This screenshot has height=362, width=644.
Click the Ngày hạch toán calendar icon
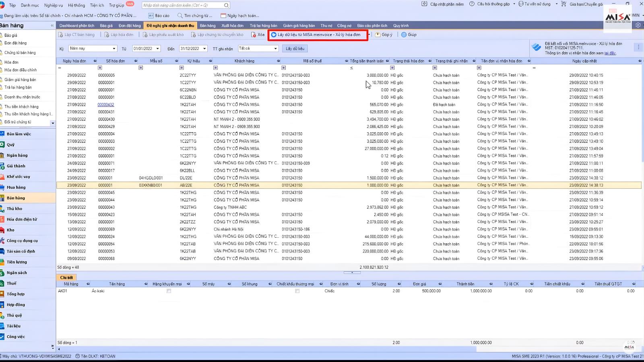click(x=223, y=16)
